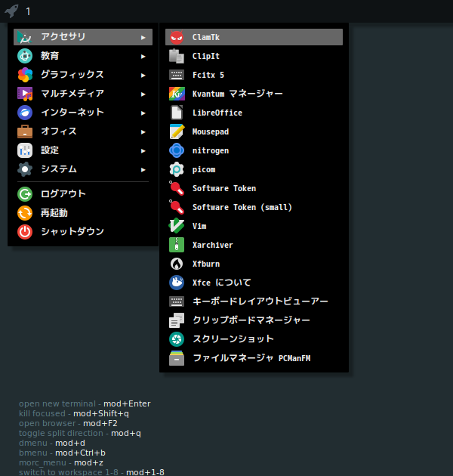
Task: Click the orange 再起動 icon
Action: click(x=25, y=213)
